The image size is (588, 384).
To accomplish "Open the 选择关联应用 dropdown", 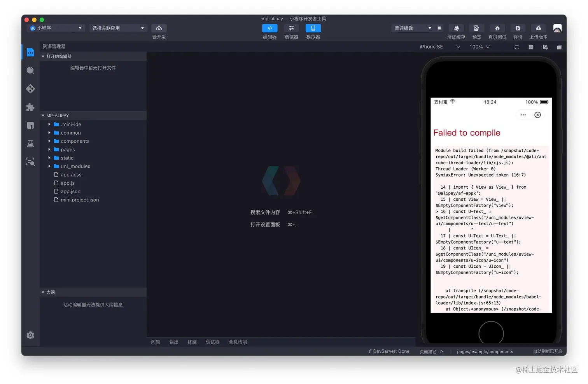I will tap(118, 28).
